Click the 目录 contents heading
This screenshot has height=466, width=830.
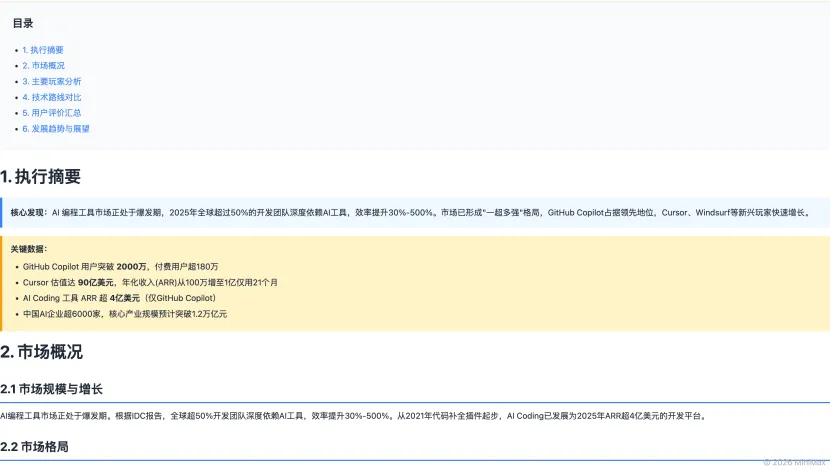(x=23, y=24)
